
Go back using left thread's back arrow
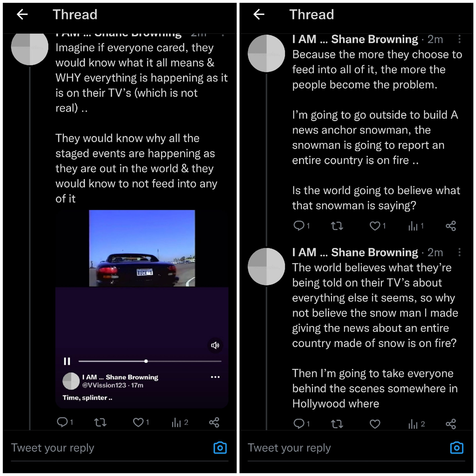(22, 14)
